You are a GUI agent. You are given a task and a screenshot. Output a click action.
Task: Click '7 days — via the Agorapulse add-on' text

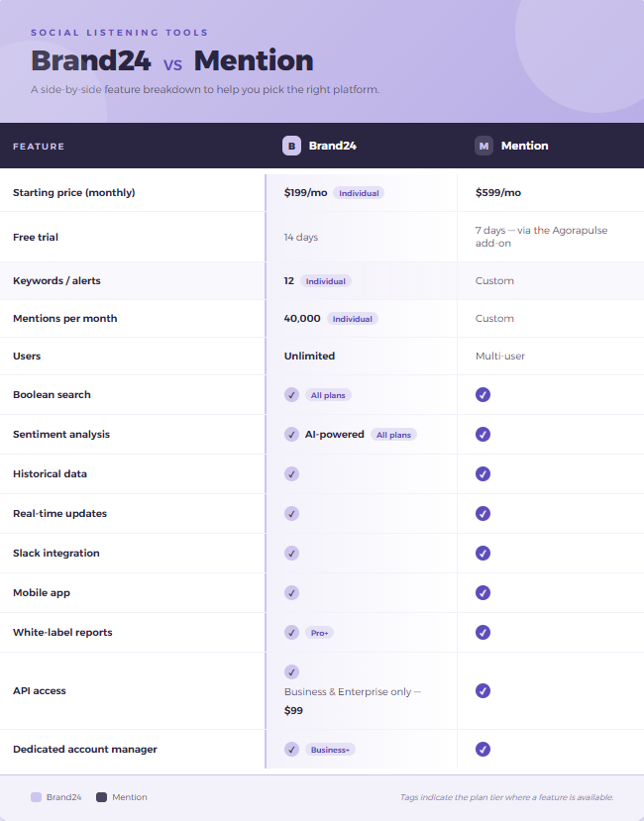(541, 237)
